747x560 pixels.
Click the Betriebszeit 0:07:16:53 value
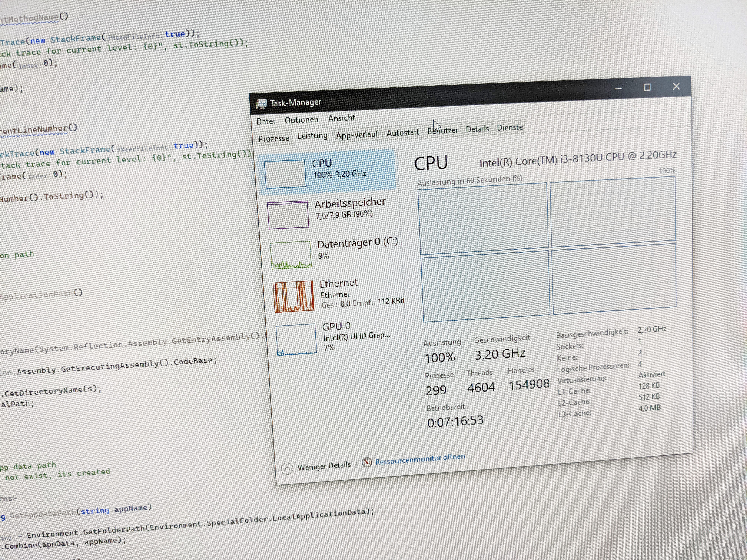pos(455,422)
